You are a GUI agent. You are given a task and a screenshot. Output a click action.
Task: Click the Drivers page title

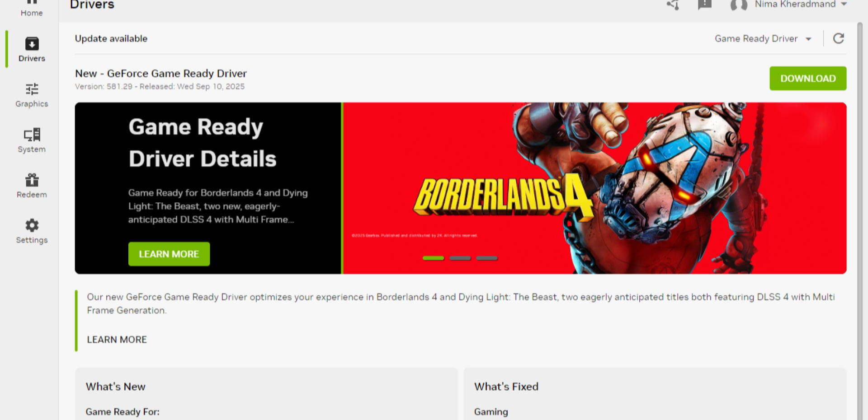(x=92, y=5)
